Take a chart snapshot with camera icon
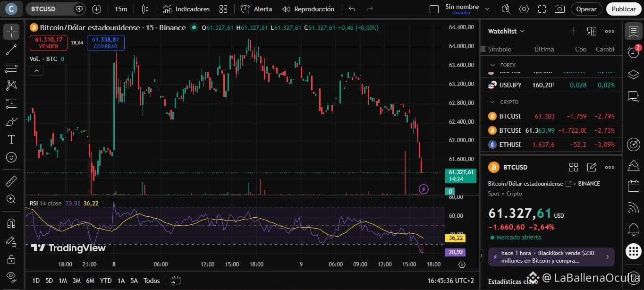Screen dimensions: 644x290 [x=559, y=9]
